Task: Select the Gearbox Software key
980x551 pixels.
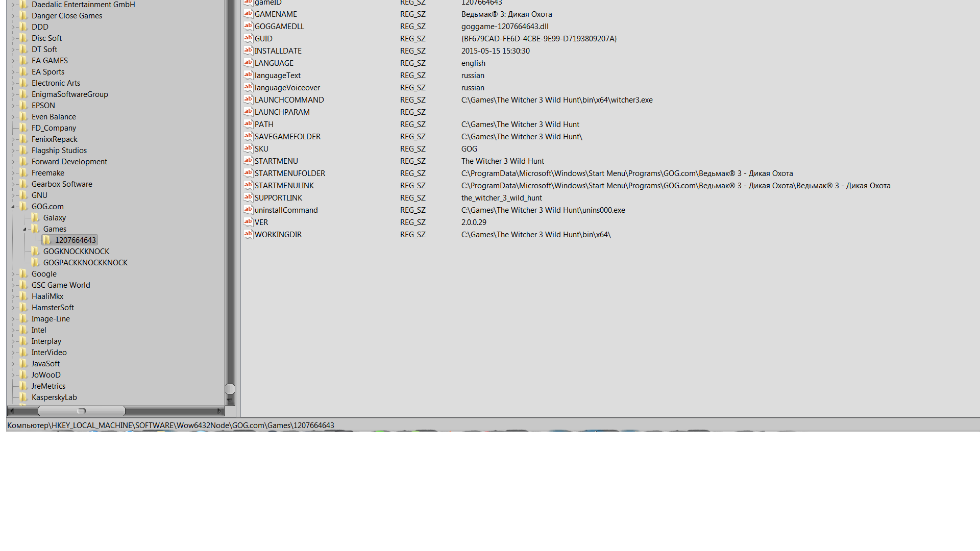Action: point(62,184)
